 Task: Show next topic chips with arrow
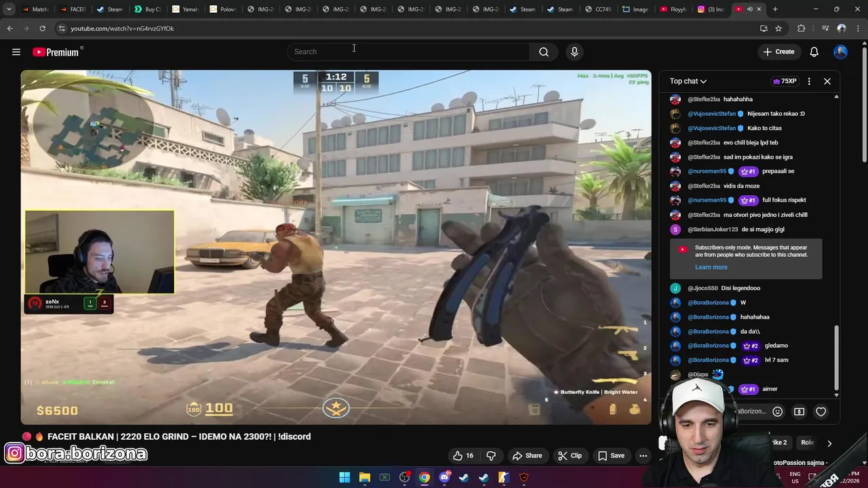coord(829,443)
